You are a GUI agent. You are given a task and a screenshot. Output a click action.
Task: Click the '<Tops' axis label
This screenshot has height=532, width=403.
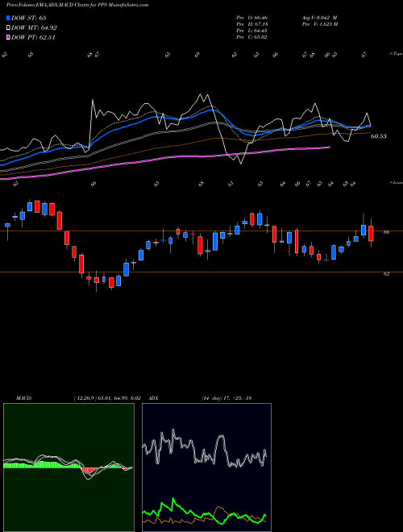(396, 54)
